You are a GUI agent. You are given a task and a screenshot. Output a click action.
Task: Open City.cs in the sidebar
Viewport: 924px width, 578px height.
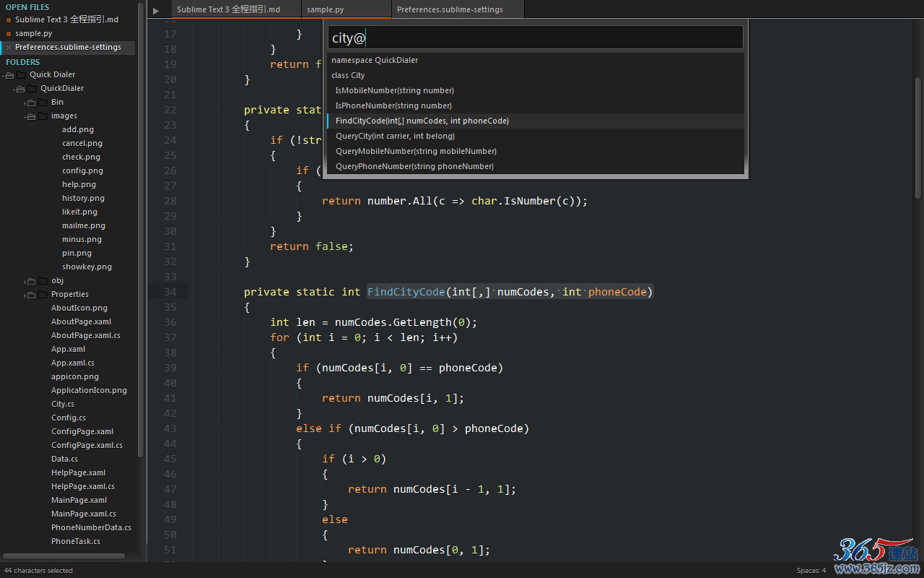pos(63,405)
